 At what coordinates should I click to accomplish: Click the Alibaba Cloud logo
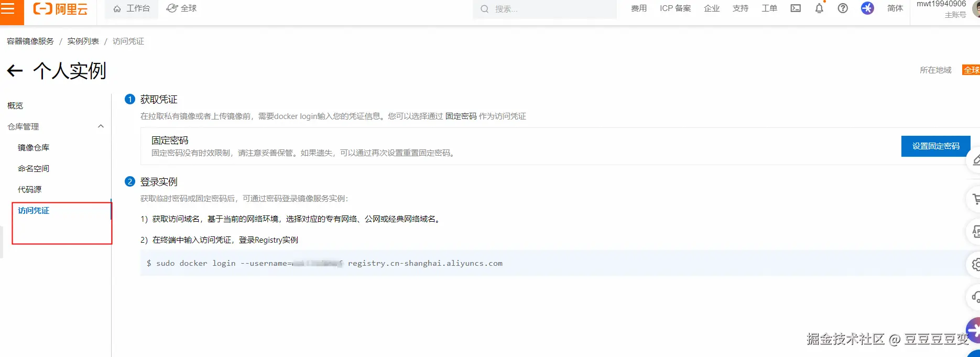point(60,9)
